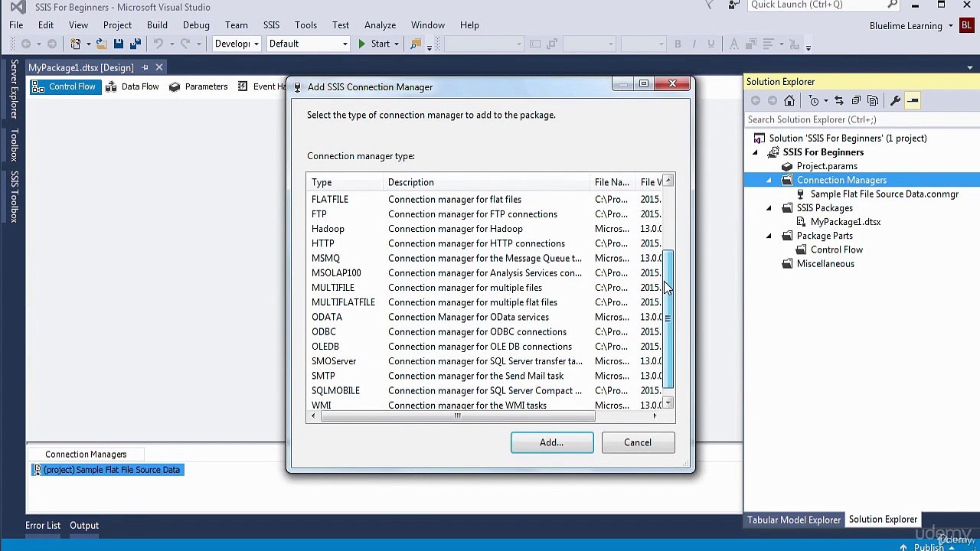Click the horizontal scrollbar right arrow in the dialog
Image resolution: width=980 pixels, height=551 pixels.
tap(655, 416)
